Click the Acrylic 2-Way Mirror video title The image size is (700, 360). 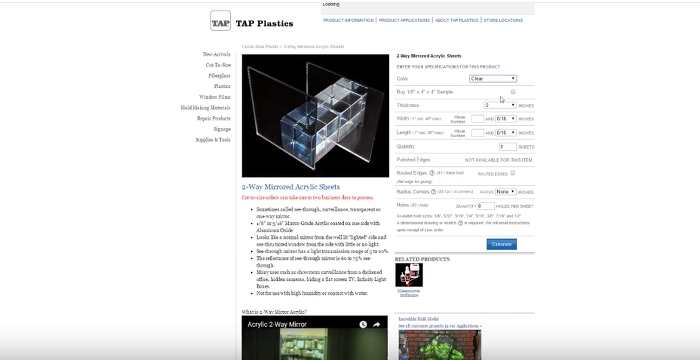pyautogui.click(x=277, y=325)
